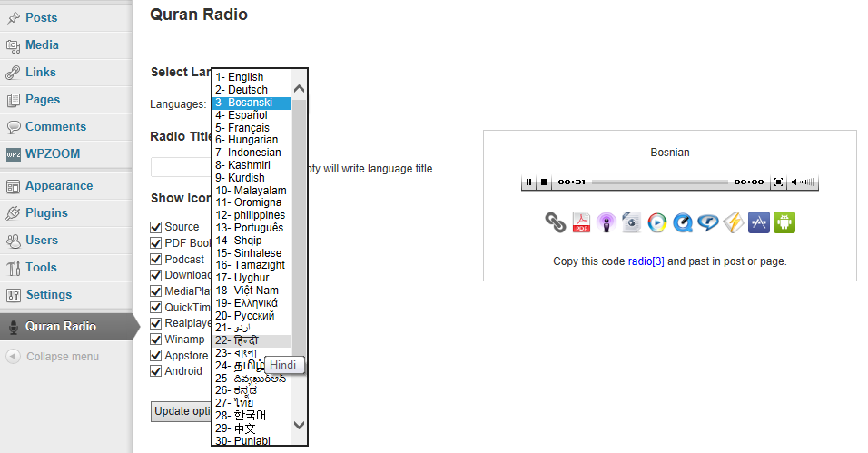
Task: Open the Tools icon in sidebar
Action: click(14, 268)
